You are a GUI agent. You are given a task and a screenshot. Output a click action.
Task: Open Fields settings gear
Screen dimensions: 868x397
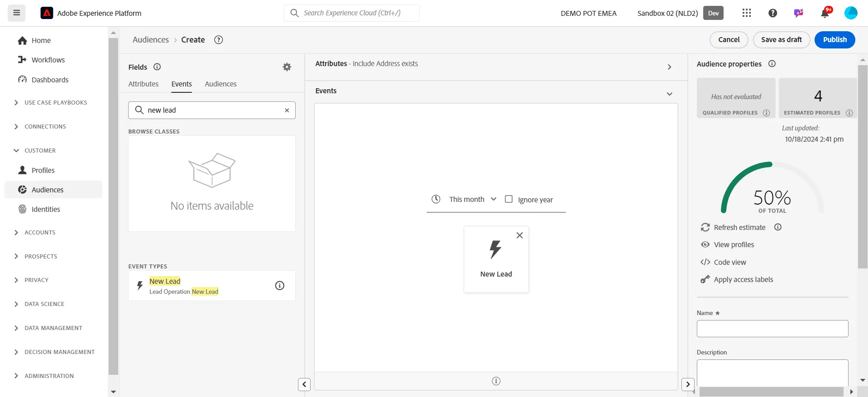(x=287, y=67)
